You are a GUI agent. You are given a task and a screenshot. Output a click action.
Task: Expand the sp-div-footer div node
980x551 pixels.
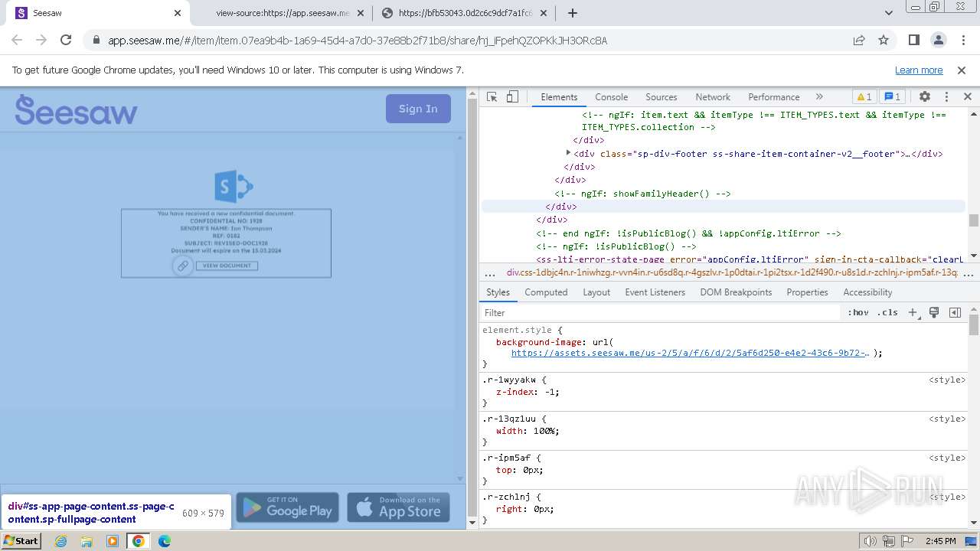click(x=568, y=153)
